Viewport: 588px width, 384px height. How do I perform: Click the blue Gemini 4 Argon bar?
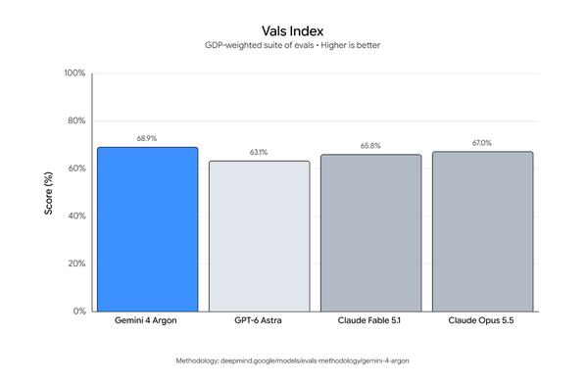(147, 229)
